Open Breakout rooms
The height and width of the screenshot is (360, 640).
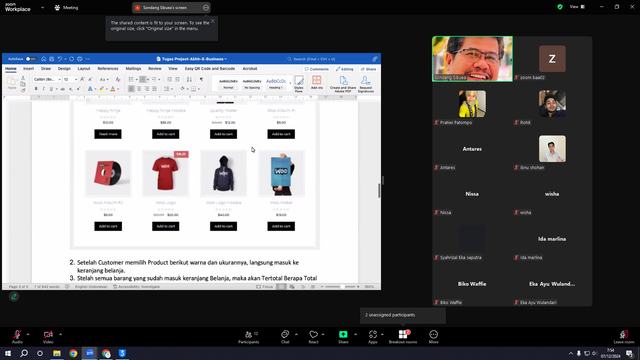point(403,337)
